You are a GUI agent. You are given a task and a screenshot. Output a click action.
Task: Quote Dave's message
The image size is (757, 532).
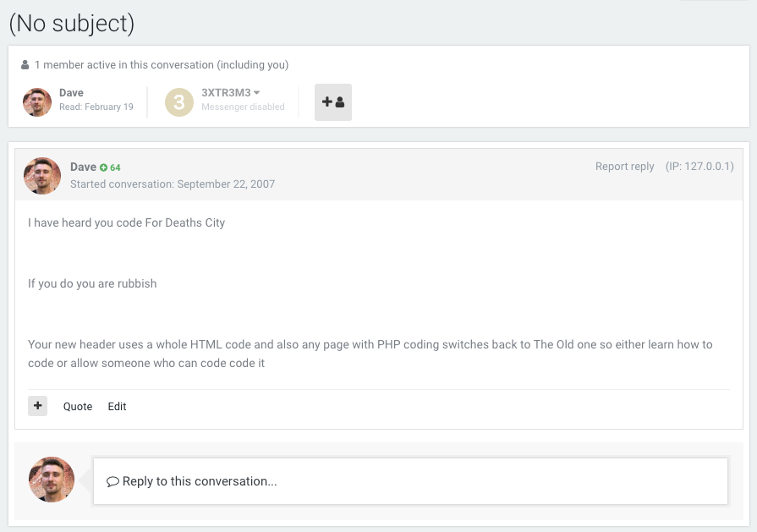pos(78,407)
